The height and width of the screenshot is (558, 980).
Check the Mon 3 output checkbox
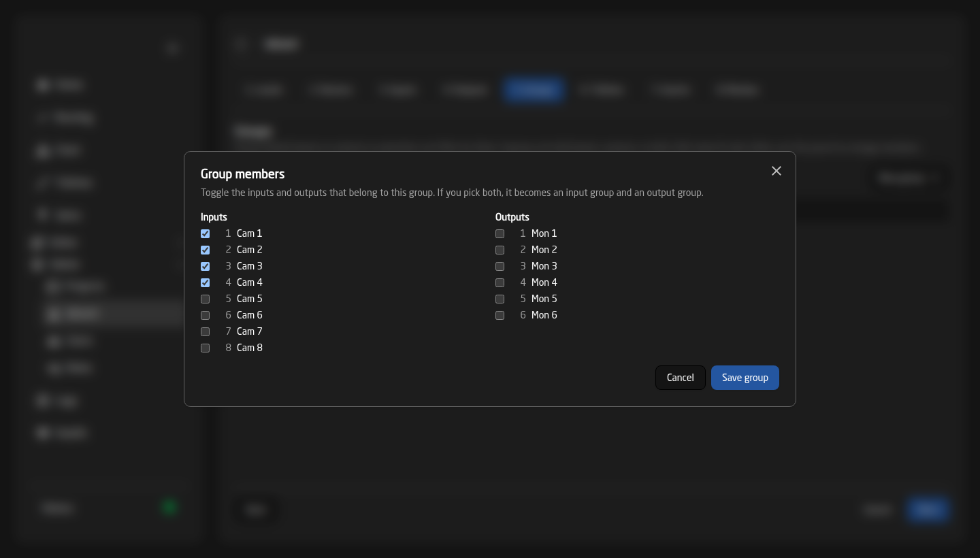click(500, 266)
